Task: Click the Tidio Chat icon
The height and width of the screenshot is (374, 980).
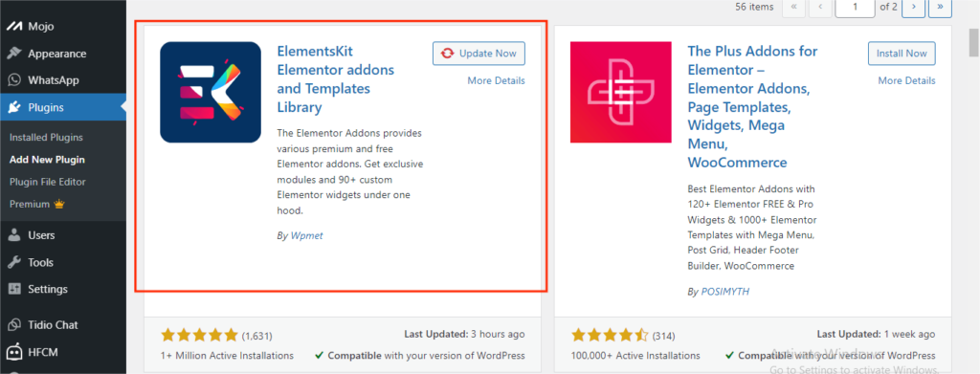Action: tap(15, 324)
